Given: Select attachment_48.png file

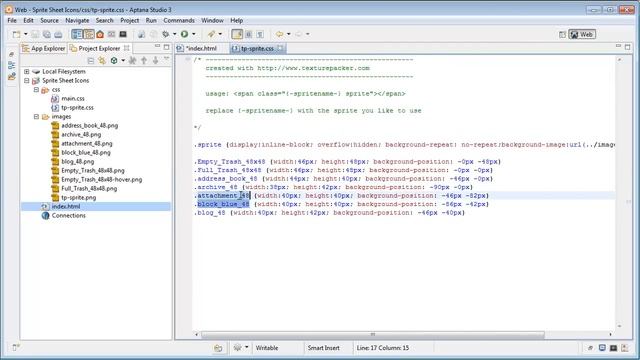Looking at the screenshot, I should click(87, 143).
